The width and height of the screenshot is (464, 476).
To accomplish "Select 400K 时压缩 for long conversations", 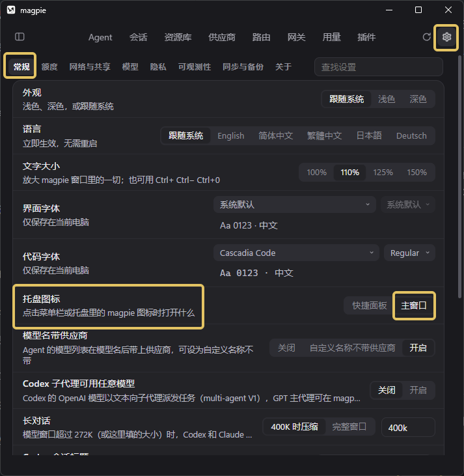I will [294, 427].
